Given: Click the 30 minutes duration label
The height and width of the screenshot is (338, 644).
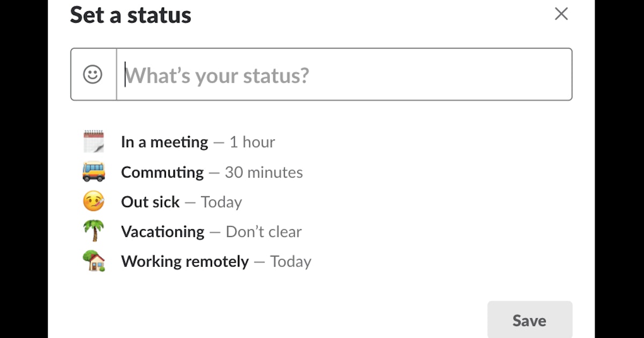Looking at the screenshot, I should [x=264, y=172].
